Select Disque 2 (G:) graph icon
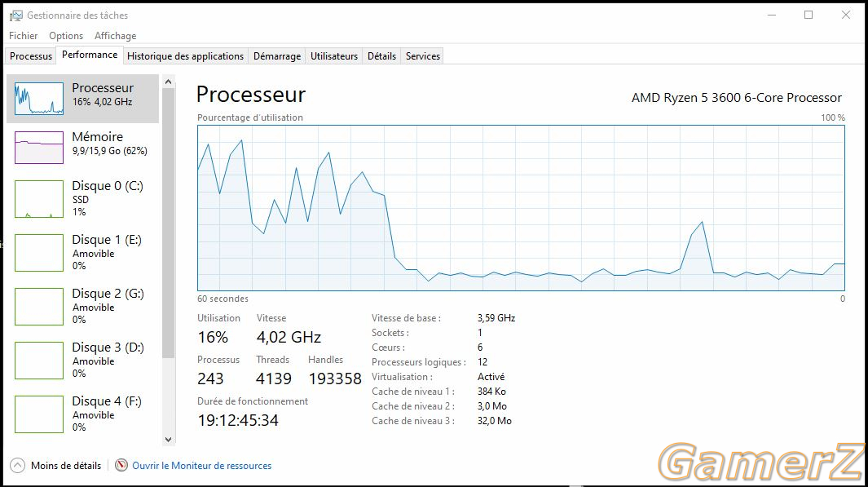The height and width of the screenshot is (487, 868). [x=39, y=307]
